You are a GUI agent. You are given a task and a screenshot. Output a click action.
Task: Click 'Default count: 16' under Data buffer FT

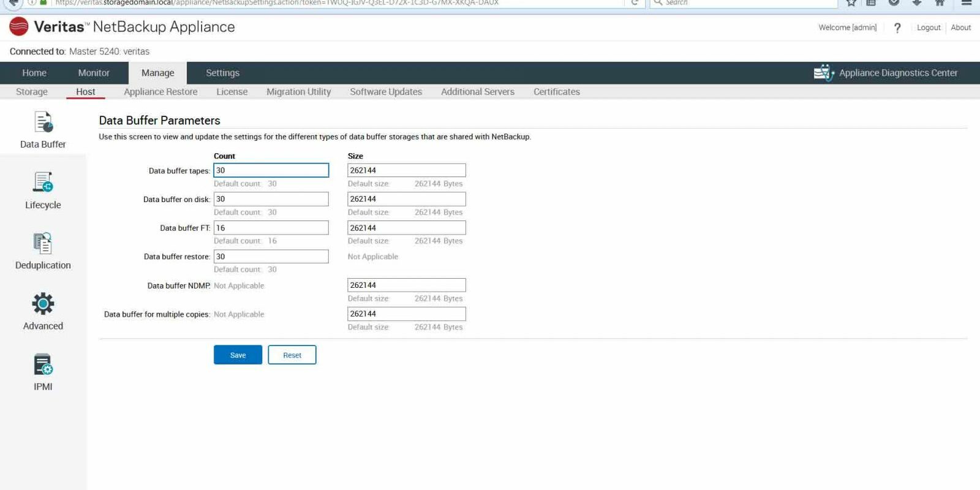tap(245, 241)
